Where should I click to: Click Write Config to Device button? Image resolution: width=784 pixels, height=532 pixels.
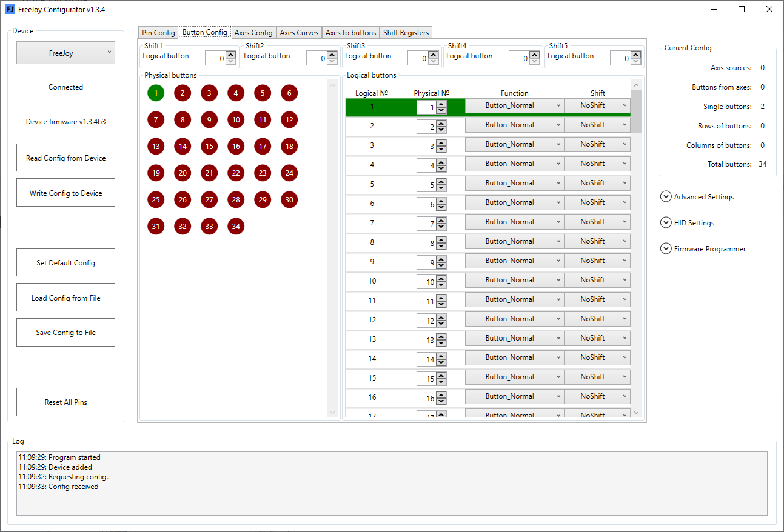65,193
